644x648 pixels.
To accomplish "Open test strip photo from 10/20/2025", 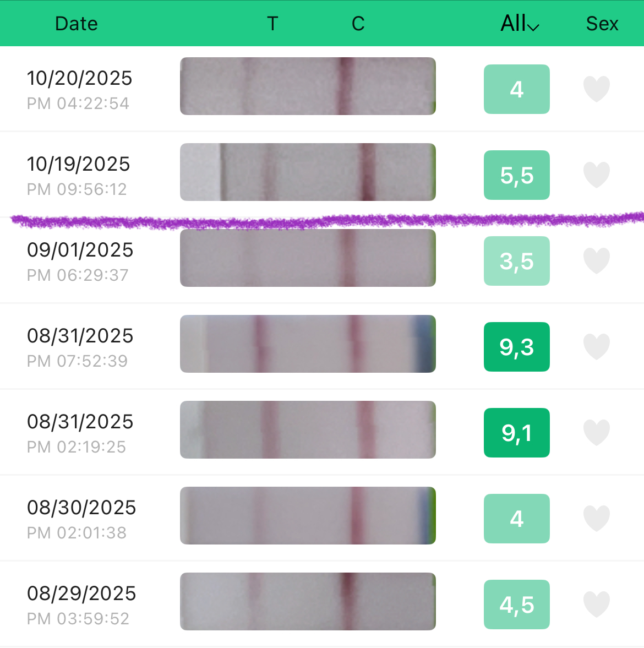I will tap(308, 86).
